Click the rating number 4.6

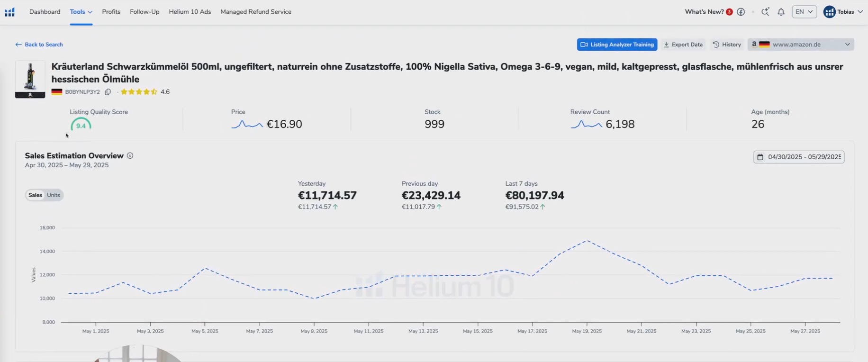[165, 92]
